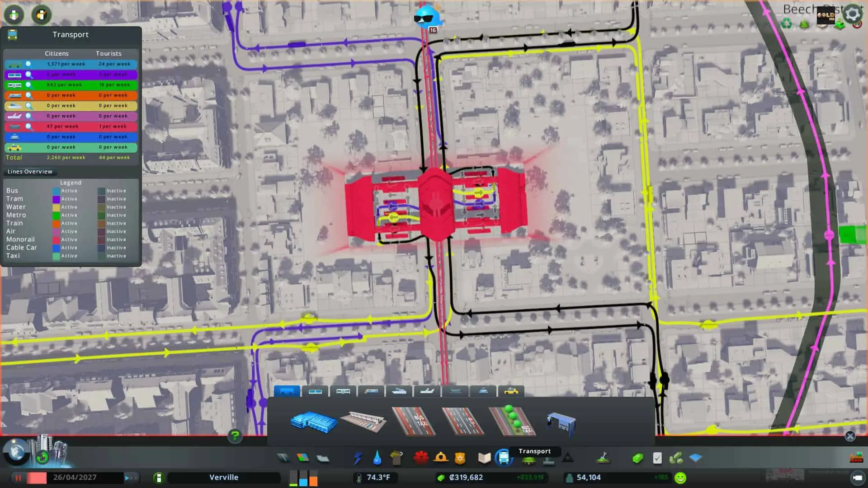Viewport: 868px width, 488px height.
Task: Switch to the Tram transport tab
Action: click(315, 391)
